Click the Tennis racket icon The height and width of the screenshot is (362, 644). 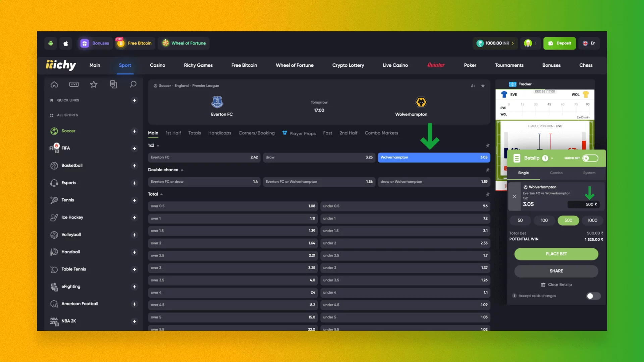pyautogui.click(x=54, y=200)
